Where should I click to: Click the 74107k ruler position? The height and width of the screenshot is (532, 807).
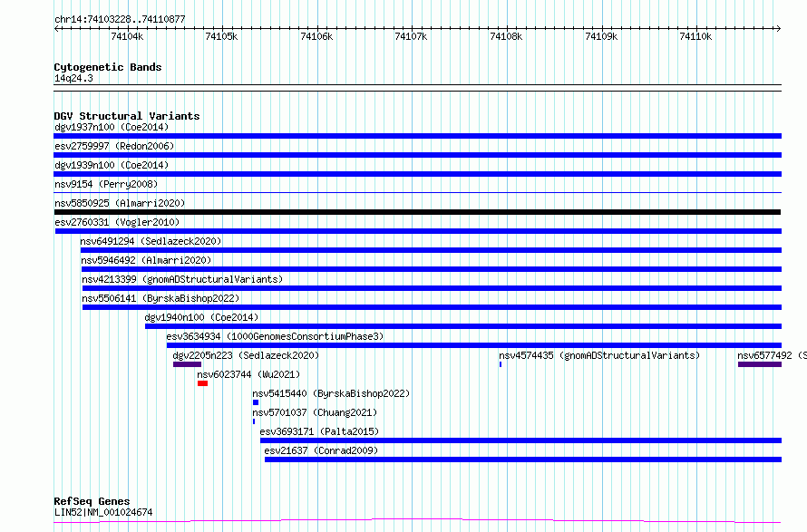point(411,36)
